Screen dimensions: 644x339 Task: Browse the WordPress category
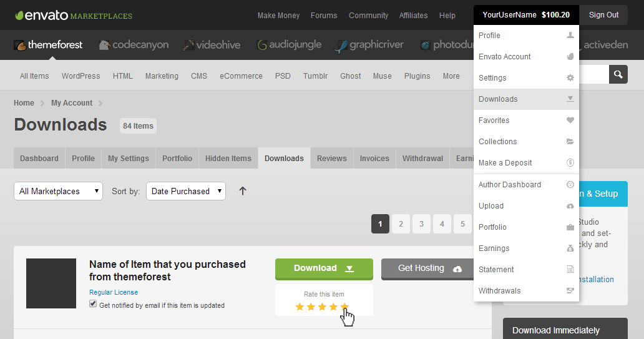[x=81, y=76]
